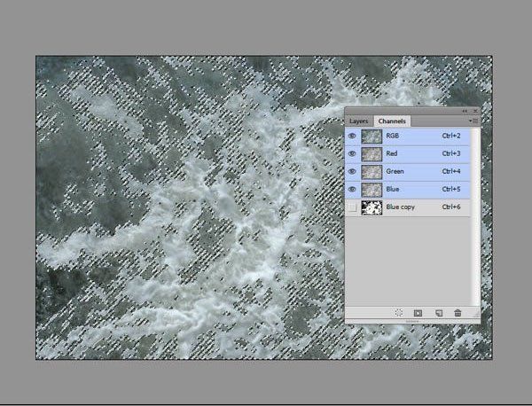This screenshot has height=406, width=532.
Task: Delete the current channel via trash icon
Action: (458, 313)
